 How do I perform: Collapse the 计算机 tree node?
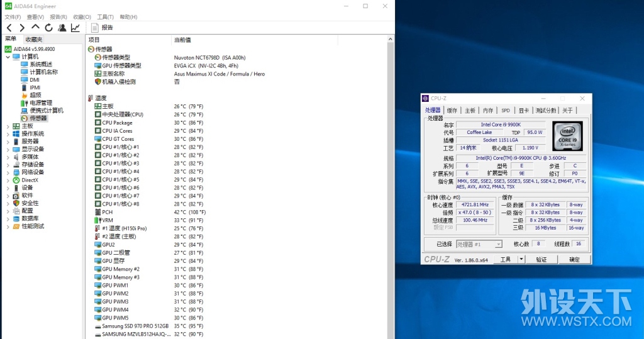click(8, 57)
